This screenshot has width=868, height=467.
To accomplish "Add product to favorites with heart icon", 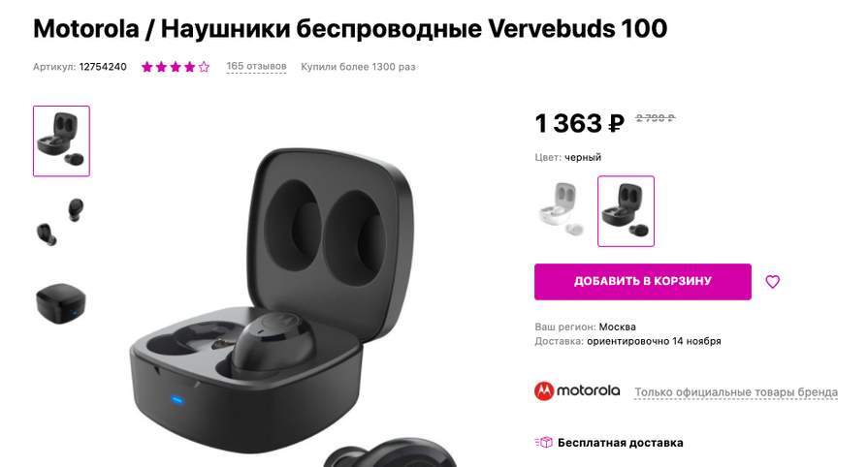I will tap(772, 282).
